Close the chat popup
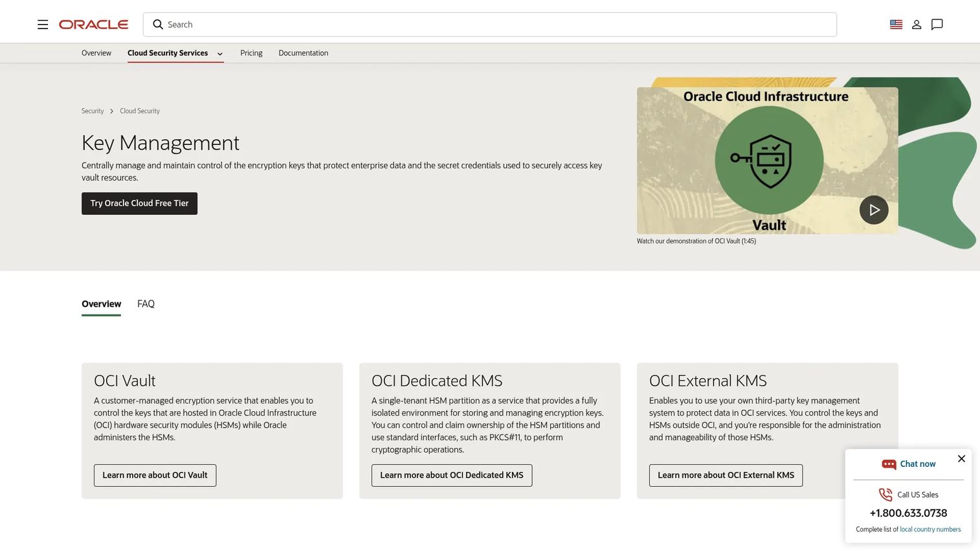 (x=961, y=458)
